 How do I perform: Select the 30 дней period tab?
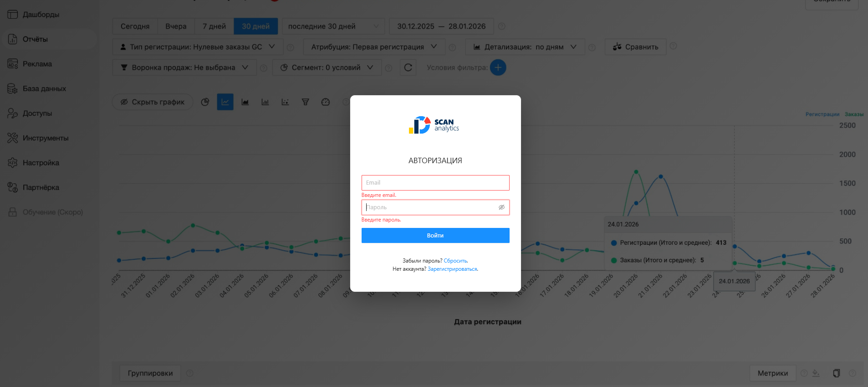click(x=255, y=26)
